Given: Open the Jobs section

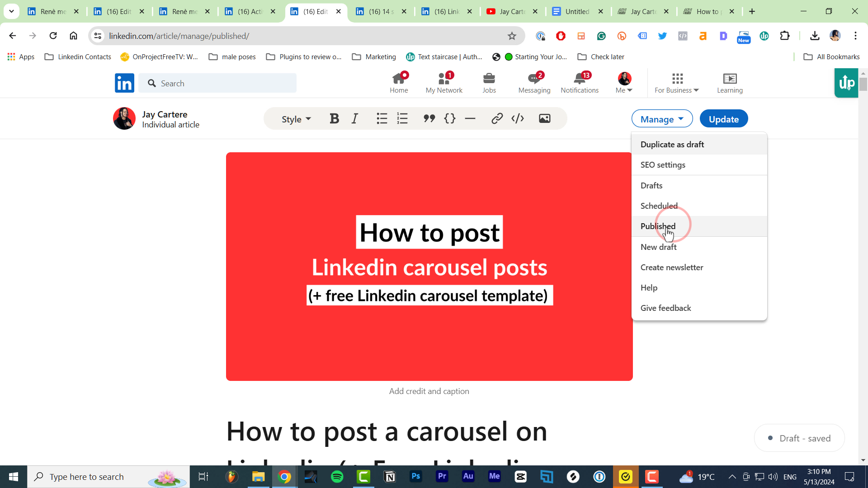Looking at the screenshot, I should click(x=489, y=83).
